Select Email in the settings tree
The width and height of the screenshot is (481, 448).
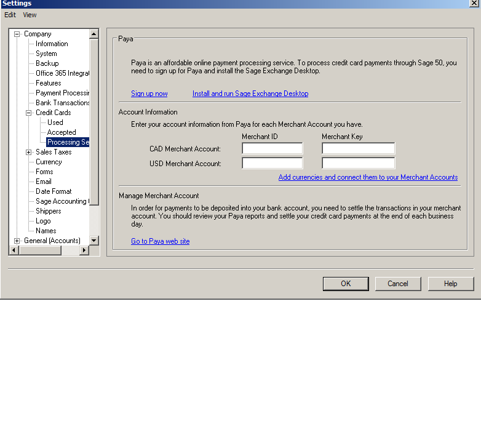click(44, 182)
